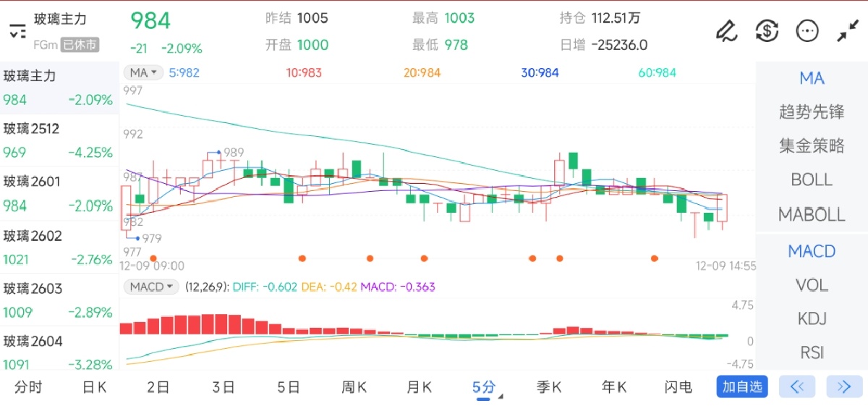Viewport: 868px width, 414px height.
Task: Switch to 周K chart tab
Action: click(x=354, y=387)
